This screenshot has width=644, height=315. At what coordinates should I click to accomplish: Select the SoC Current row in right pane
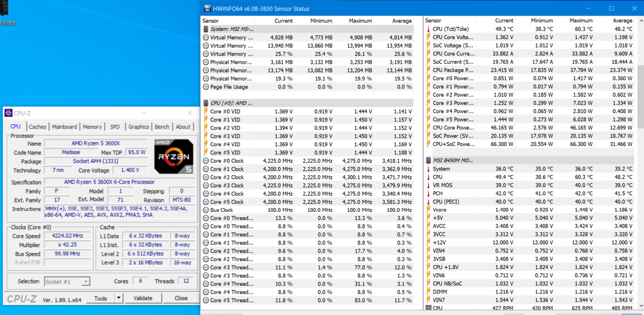point(529,62)
